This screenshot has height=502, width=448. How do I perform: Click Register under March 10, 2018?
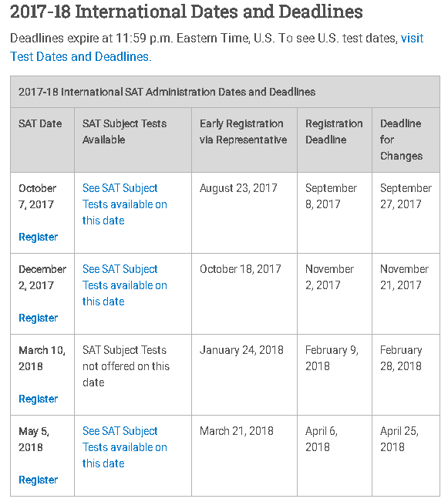click(38, 399)
